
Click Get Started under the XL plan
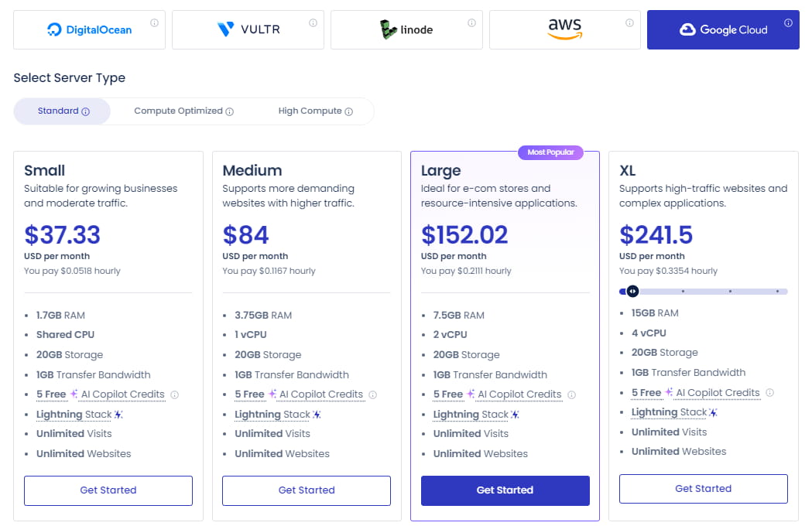(x=703, y=489)
